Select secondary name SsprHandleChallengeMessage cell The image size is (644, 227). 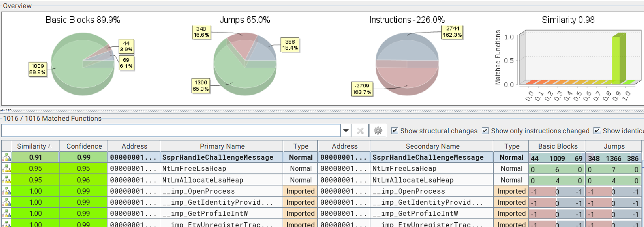(432, 157)
